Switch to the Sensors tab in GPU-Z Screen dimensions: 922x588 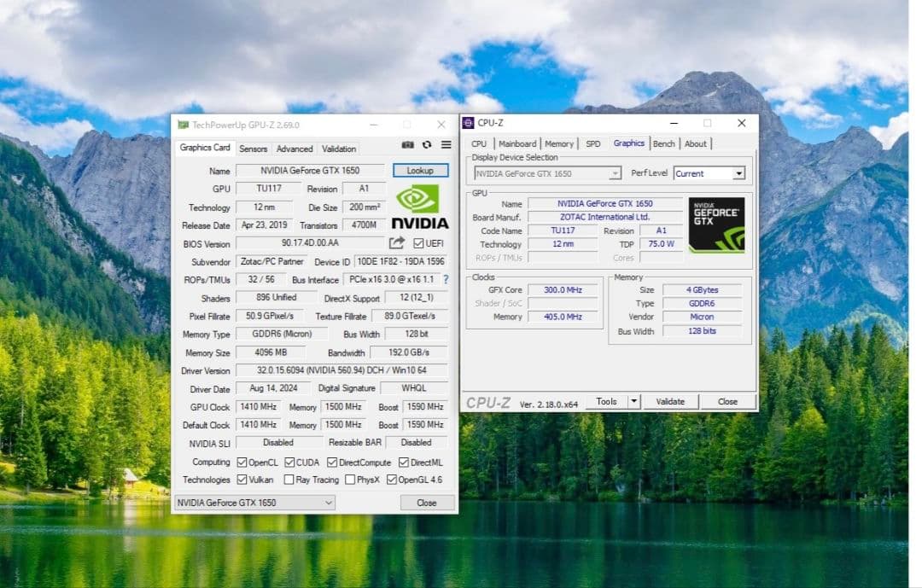tap(254, 148)
